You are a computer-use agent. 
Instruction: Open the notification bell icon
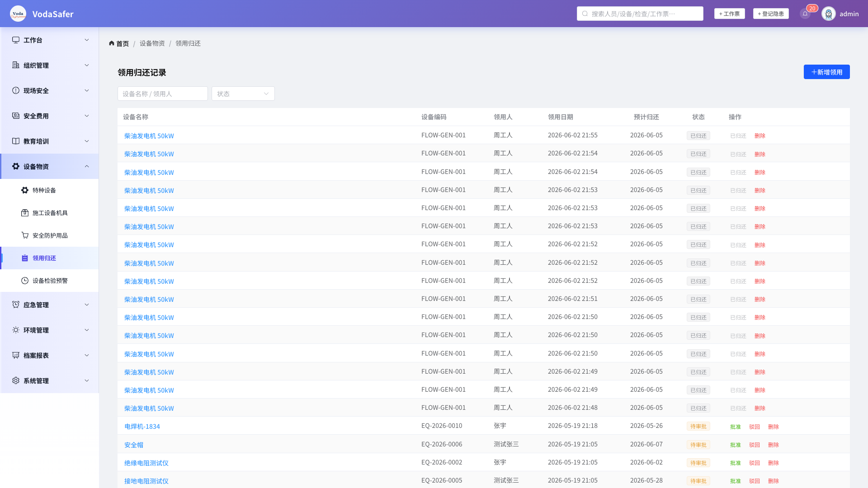[805, 14]
